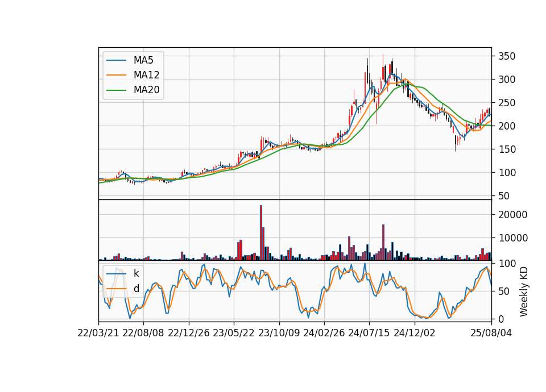546x392 pixels.
Task: Click the 24/02/26 date tick label
Action: click(324, 333)
